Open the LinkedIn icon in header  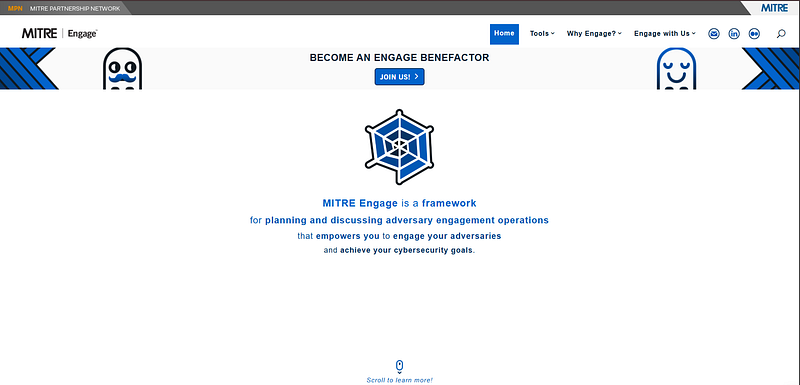click(734, 34)
